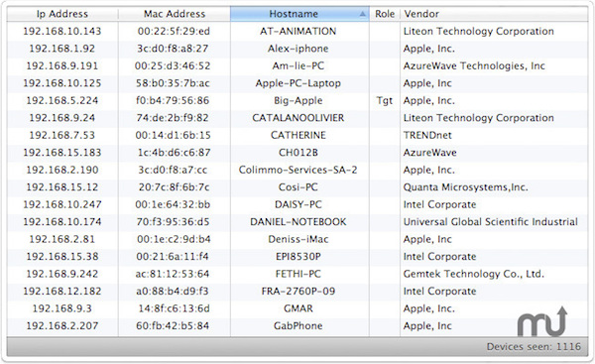Select the Deniss-iMac row
The width and height of the screenshot is (595, 364).
coord(297,239)
